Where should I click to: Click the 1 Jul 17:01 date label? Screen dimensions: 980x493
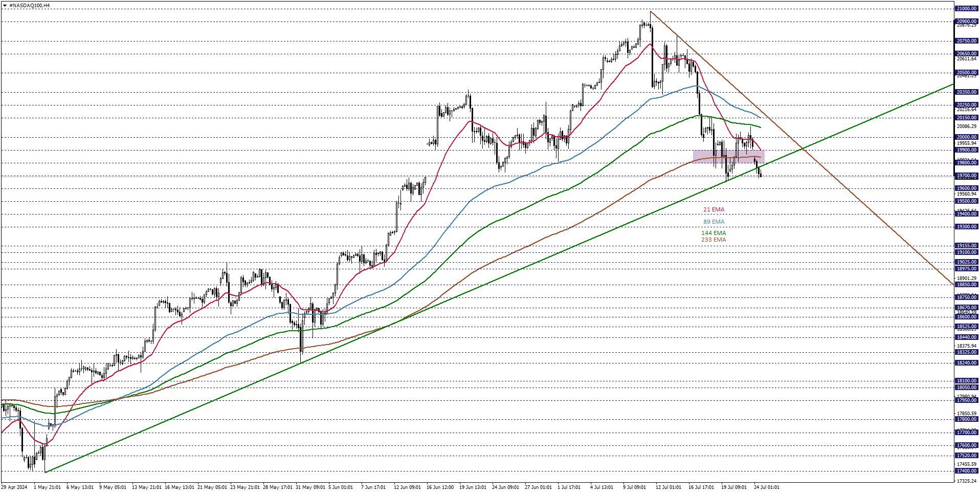[569, 487]
